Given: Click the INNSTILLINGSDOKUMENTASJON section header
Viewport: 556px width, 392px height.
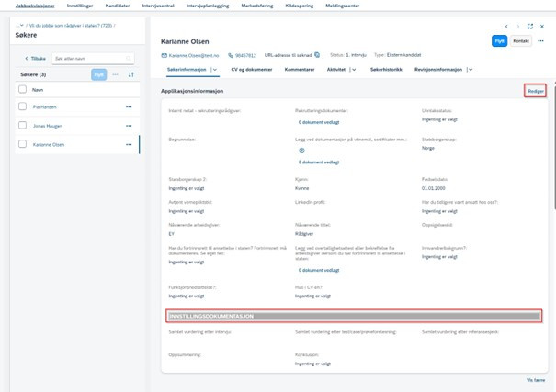Looking at the screenshot, I should pyautogui.click(x=354, y=316).
